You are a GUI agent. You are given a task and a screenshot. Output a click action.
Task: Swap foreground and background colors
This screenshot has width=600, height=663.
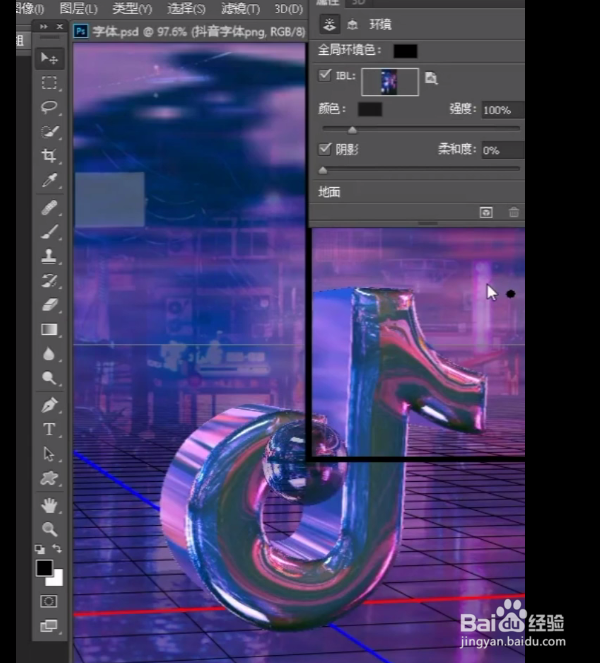(x=57, y=549)
